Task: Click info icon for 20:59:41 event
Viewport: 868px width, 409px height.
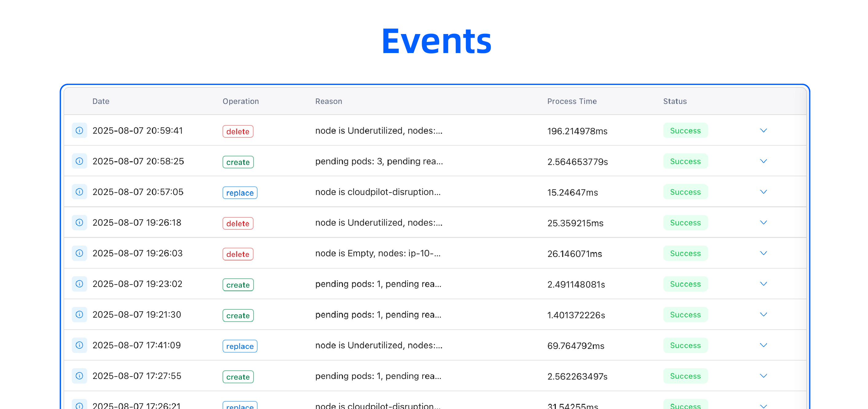Action: tap(79, 130)
